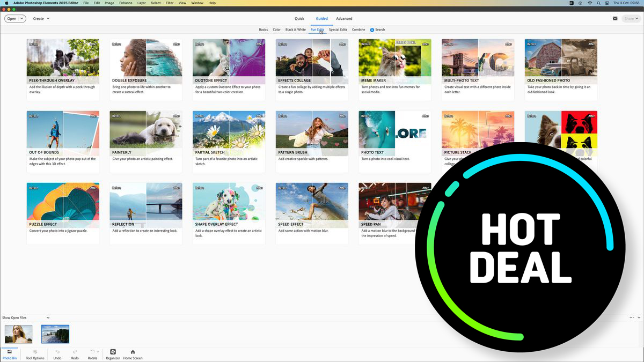Click the Redo arrow icon
Viewport: 644px width, 362px height.
click(75, 352)
